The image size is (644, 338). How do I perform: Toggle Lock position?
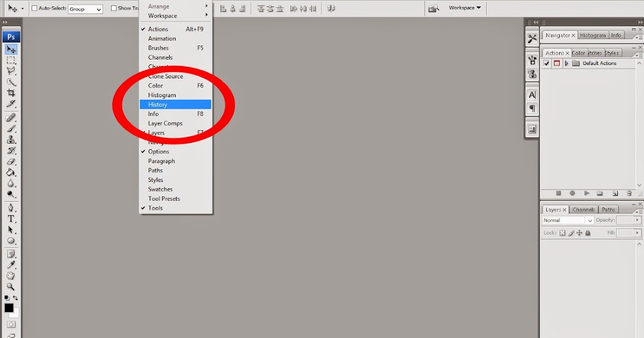pos(580,233)
